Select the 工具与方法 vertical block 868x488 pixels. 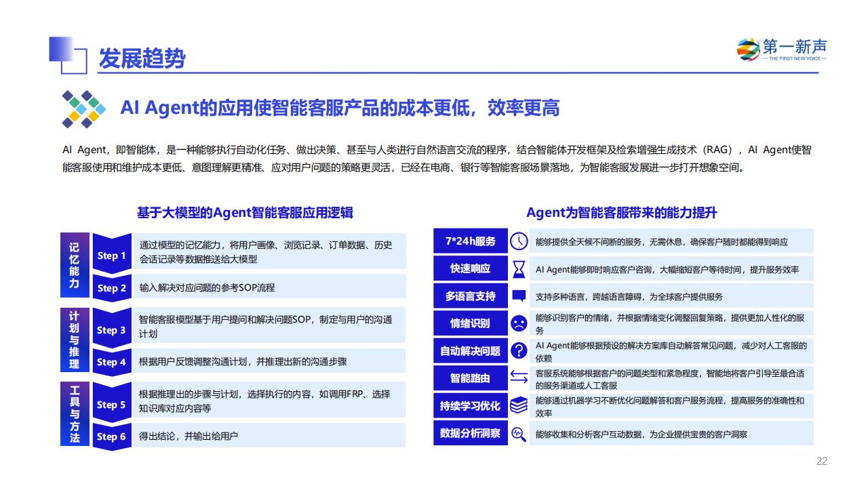tap(74, 413)
